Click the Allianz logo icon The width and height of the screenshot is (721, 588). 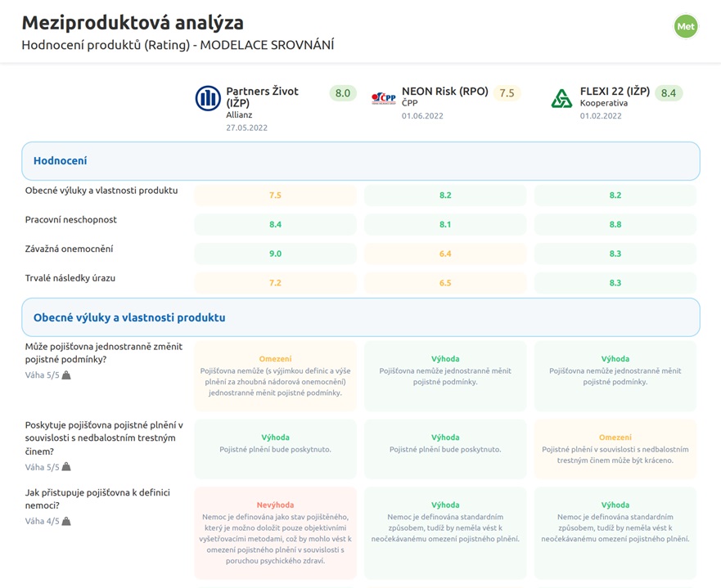click(x=208, y=98)
